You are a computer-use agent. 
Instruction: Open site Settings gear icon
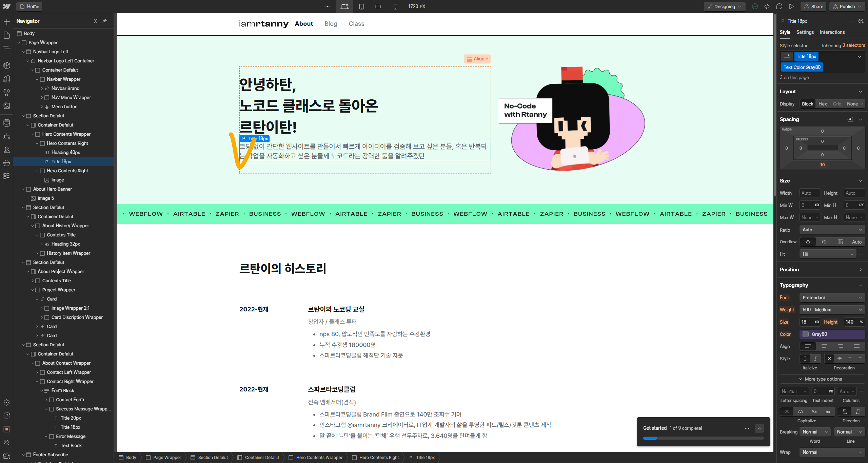click(6, 402)
